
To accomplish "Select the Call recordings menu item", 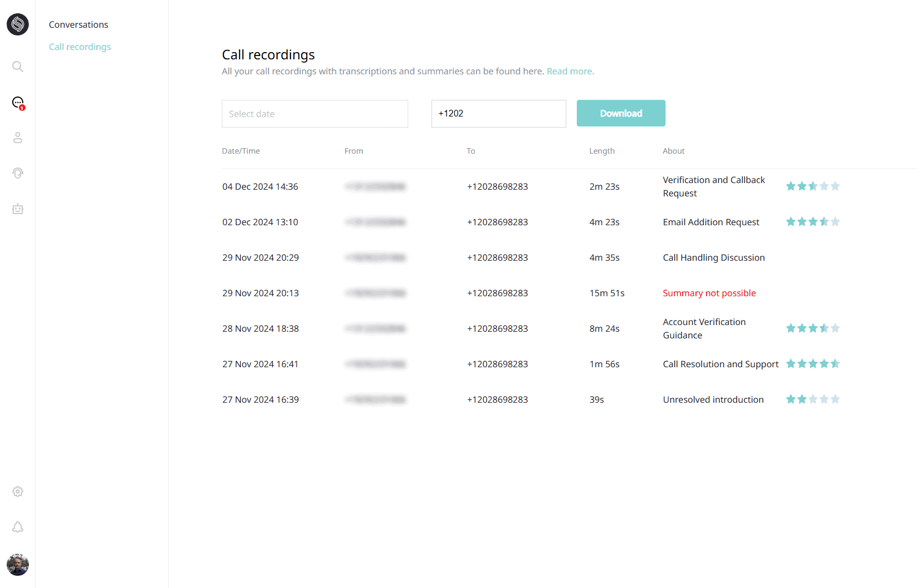I will click(x=80, y=47).
